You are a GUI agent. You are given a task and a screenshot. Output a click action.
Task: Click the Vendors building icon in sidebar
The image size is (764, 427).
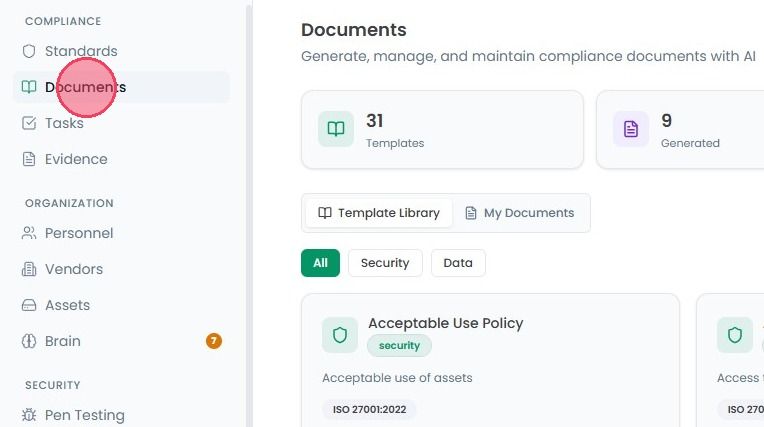click(29, 270)
